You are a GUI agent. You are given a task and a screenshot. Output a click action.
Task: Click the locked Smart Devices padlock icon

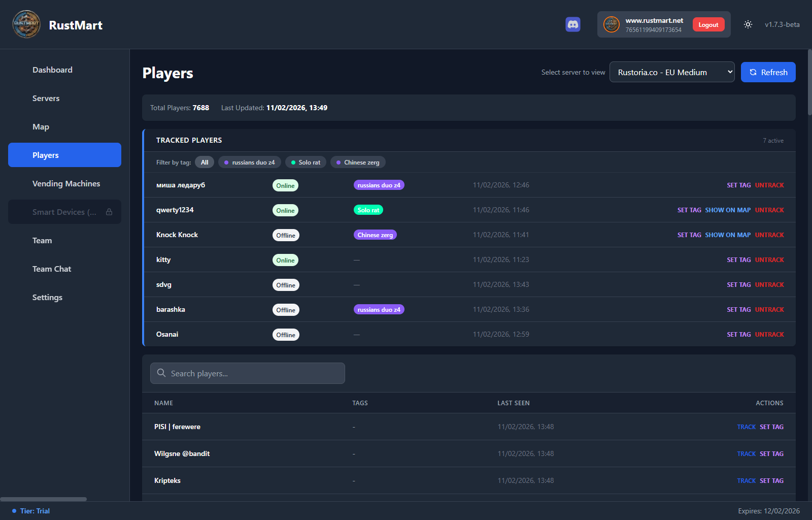[x=109, y=212]
